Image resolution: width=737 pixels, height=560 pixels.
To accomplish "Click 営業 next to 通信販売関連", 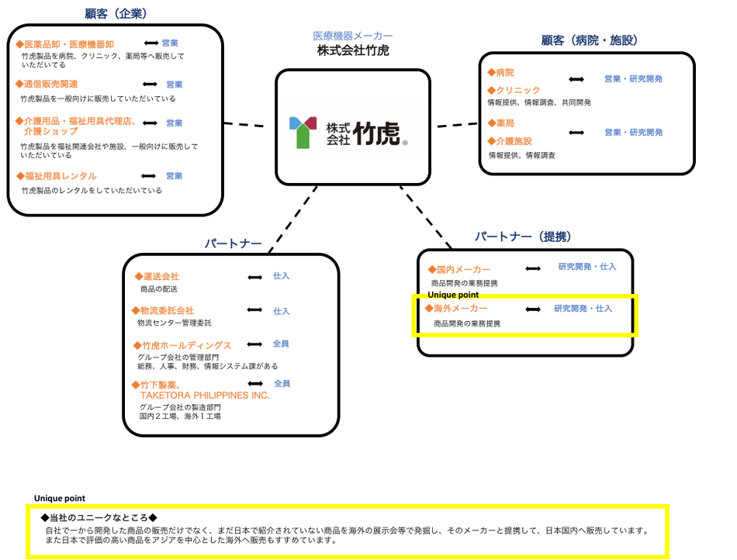I will (x=175, y=85).
